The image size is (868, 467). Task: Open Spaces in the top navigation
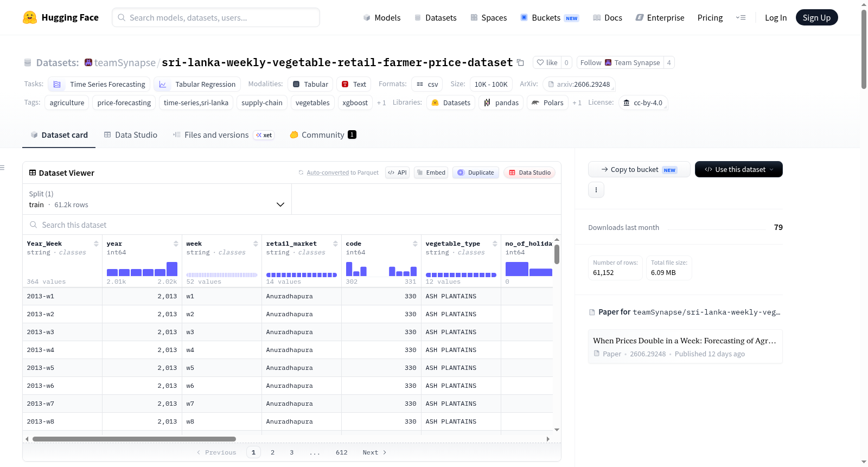pos(488,17)
